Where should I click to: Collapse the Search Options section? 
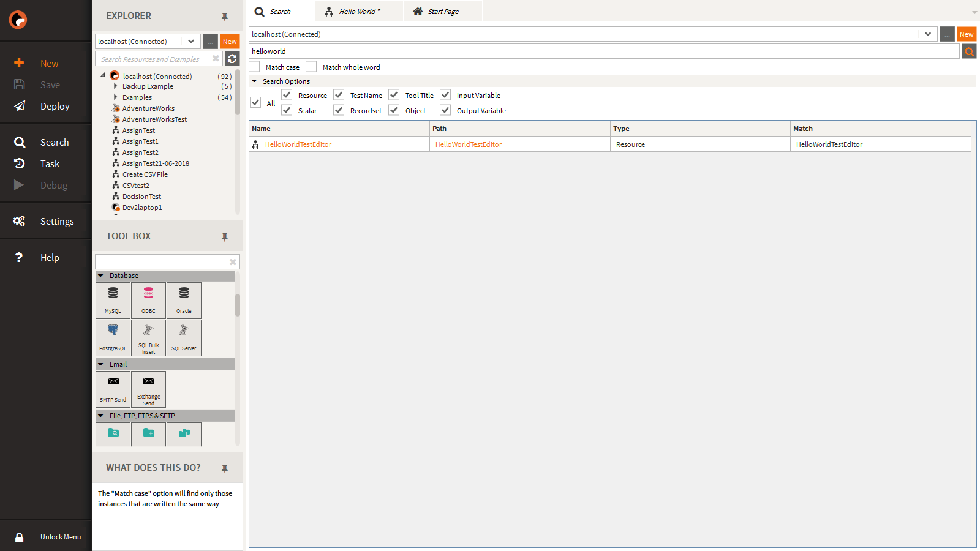tap(254, 81)
